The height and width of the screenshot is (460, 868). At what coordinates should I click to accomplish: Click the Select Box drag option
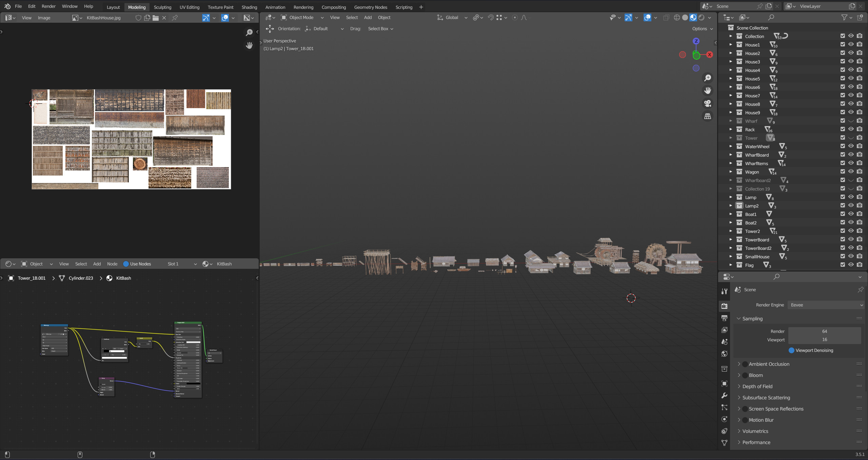378,28
